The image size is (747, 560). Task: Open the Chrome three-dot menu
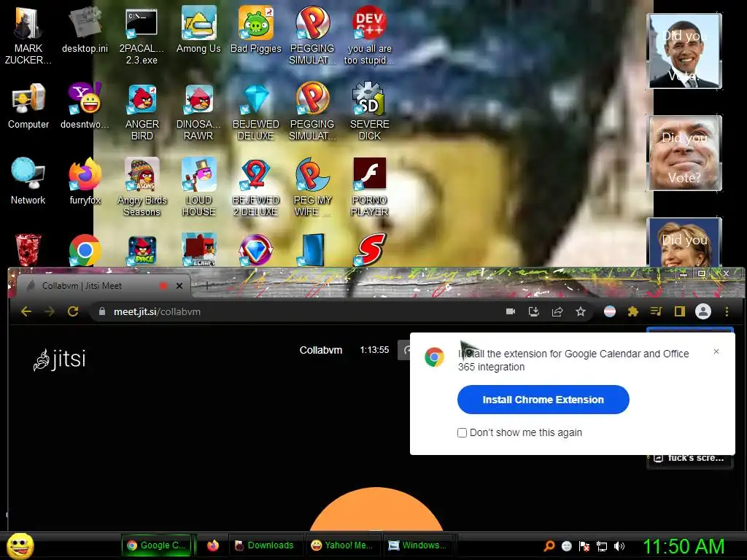(727, 311)
